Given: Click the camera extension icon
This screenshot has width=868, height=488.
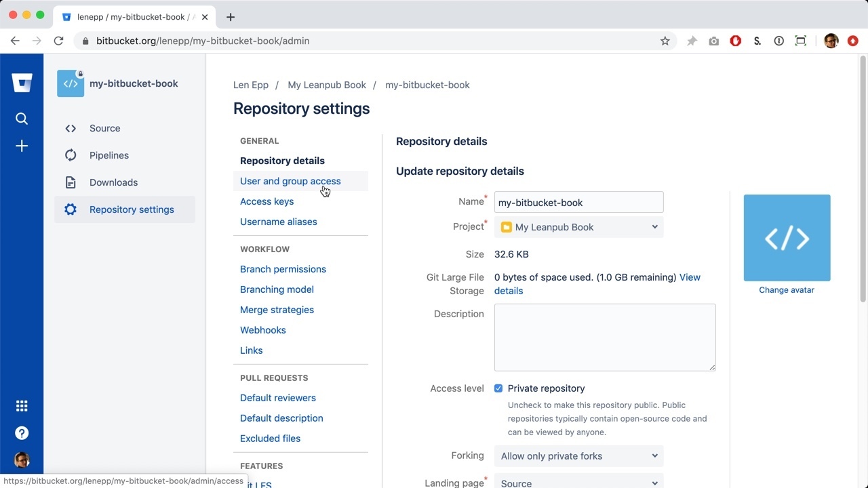Looking at the screenshot, I should tap(713, 41).
